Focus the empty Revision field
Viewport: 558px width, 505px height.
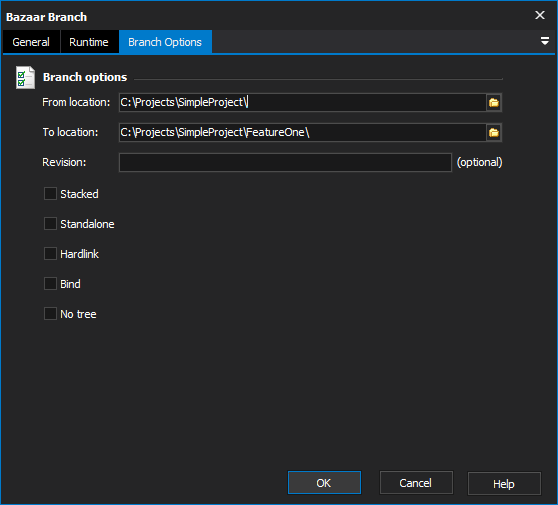[x=285, y=163]
